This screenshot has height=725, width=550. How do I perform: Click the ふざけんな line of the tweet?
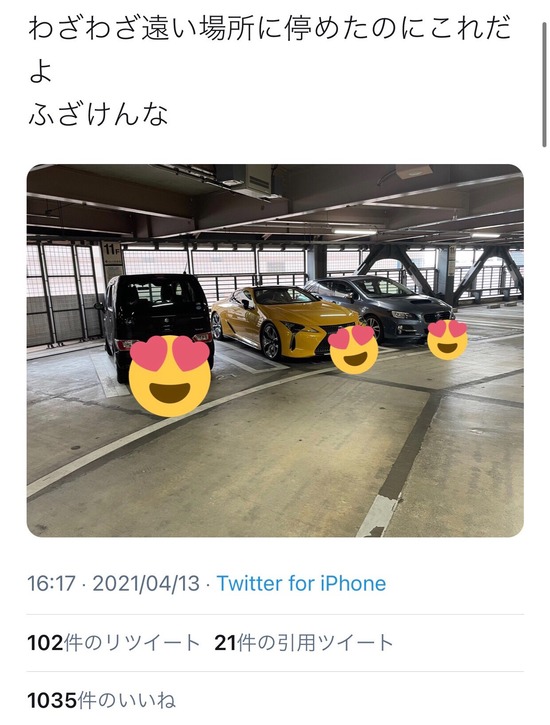coord(98,115)
